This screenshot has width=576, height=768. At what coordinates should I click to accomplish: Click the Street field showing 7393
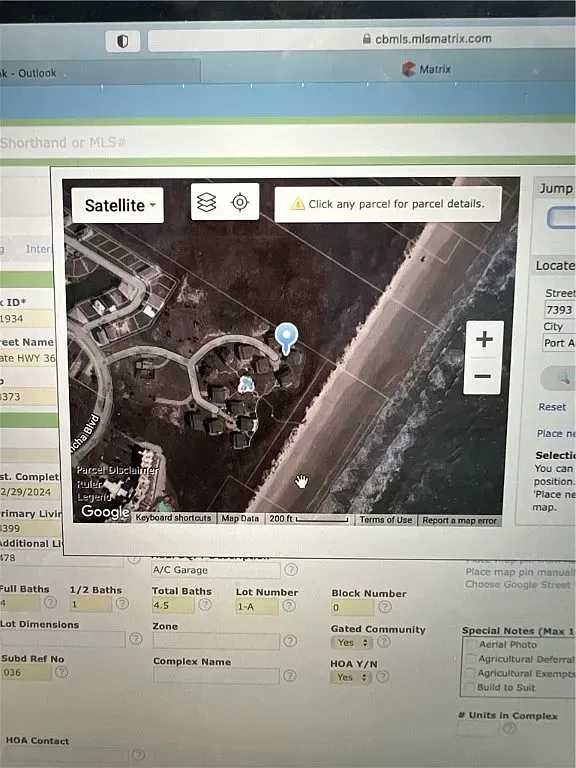[559, 310]
